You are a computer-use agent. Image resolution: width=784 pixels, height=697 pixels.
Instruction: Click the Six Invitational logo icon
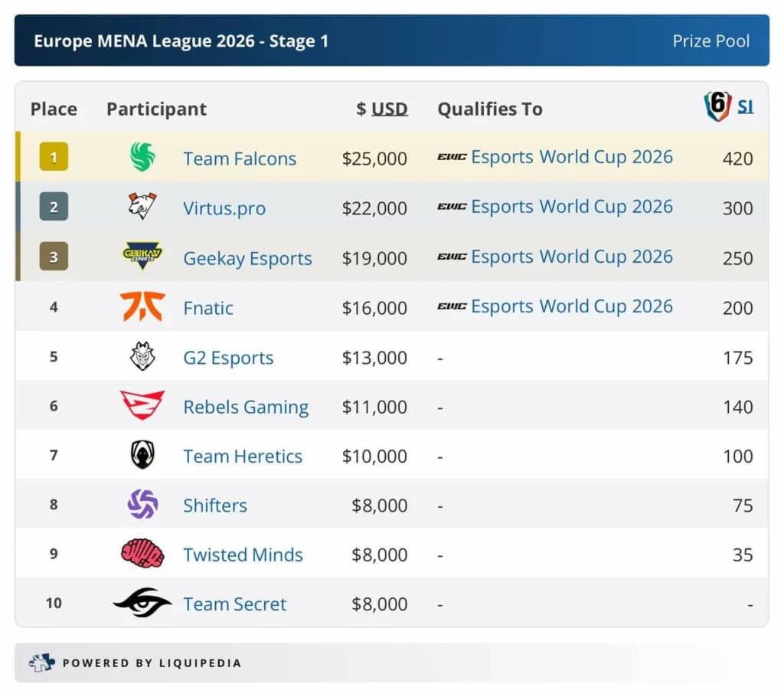tap(718, 106)
